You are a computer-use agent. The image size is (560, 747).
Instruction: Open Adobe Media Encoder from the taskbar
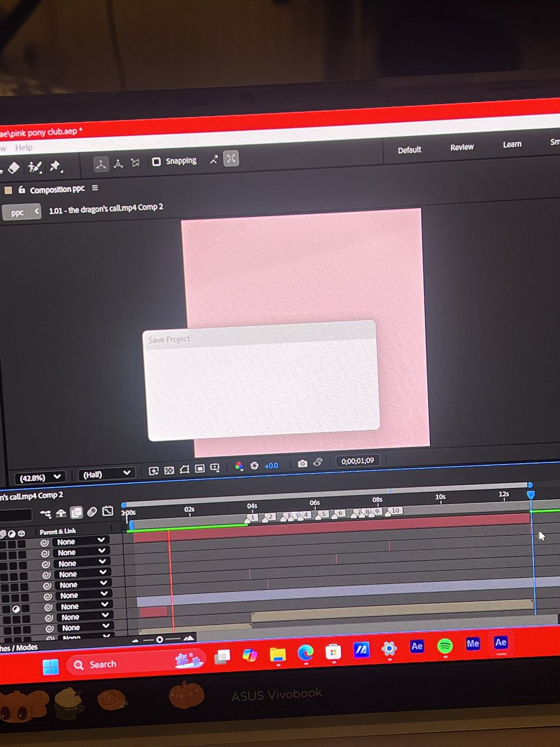(x=473, y=644)
